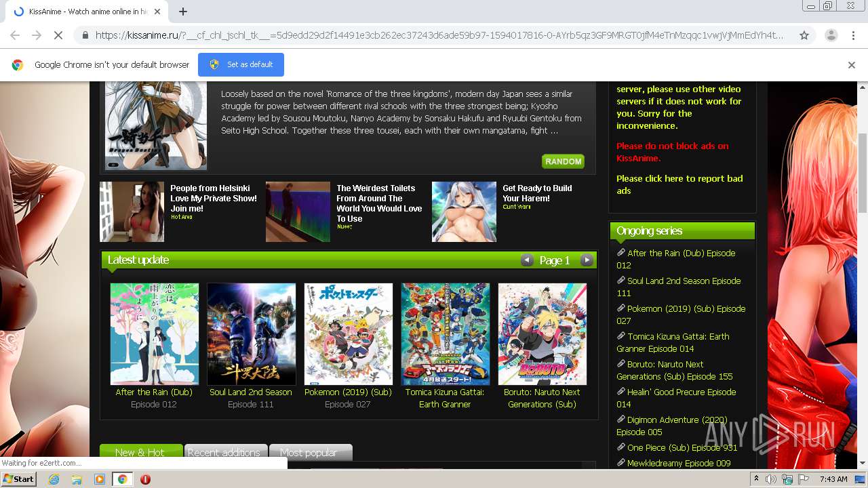Click the browser forward arrow
The width and height of the screenshot is (868, 488).
[37, 35]
